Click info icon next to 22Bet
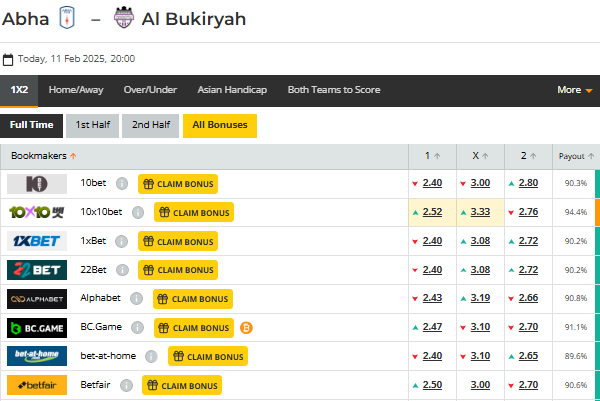This screenshot has height=401, width=600. 122,270
